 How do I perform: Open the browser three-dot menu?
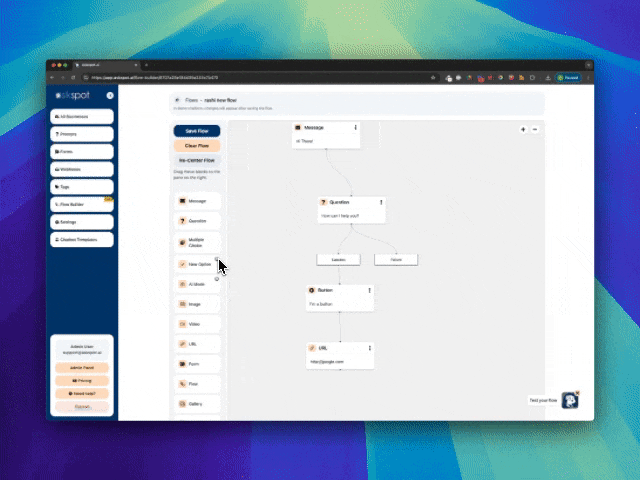588,78
